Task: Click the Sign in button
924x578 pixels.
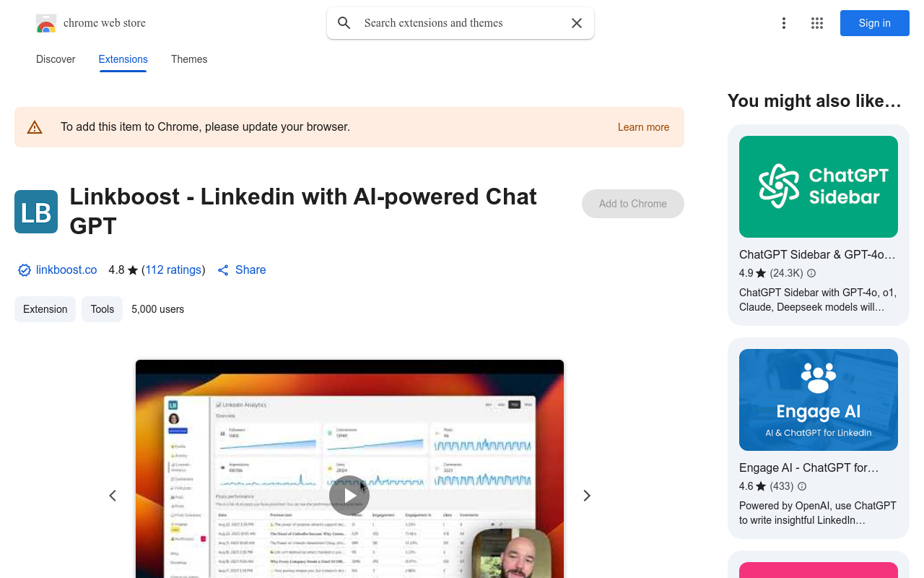Action: [875, 23]
